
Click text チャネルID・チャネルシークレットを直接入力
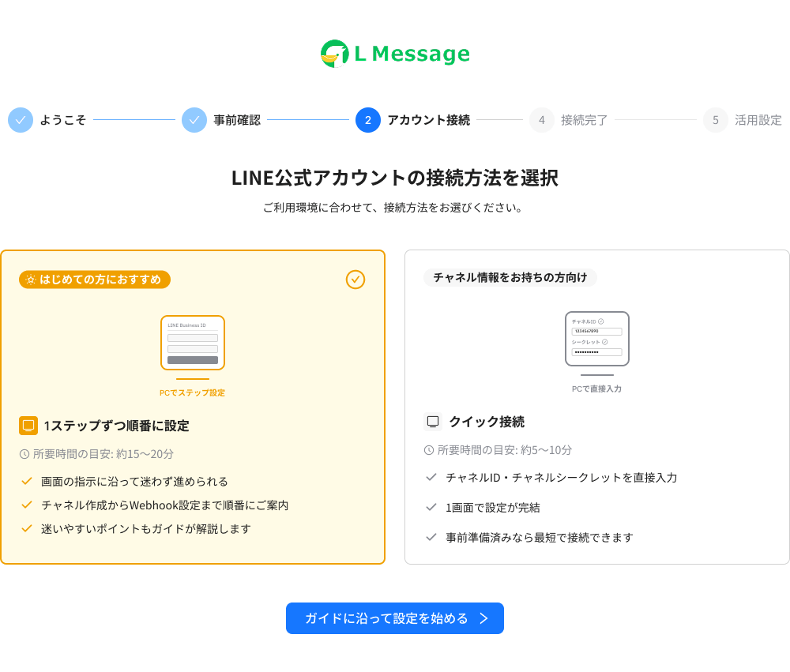pos(562,478)
